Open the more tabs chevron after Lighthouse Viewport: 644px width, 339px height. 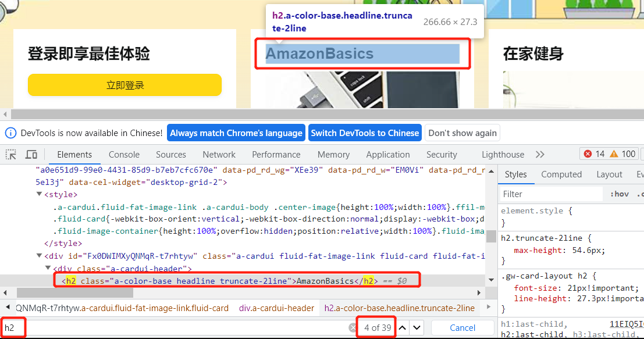(x=540, y=155)
